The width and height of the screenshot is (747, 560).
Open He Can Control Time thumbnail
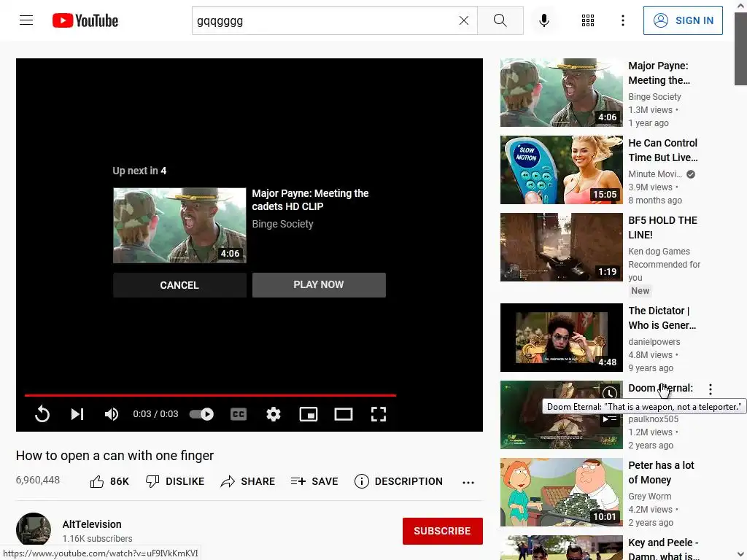coord(561,170)
